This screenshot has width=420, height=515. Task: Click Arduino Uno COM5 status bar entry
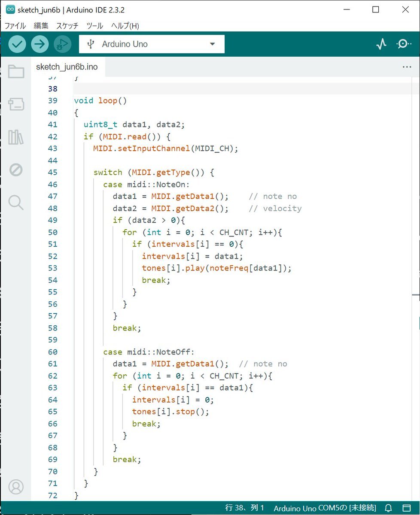[325, 508]
